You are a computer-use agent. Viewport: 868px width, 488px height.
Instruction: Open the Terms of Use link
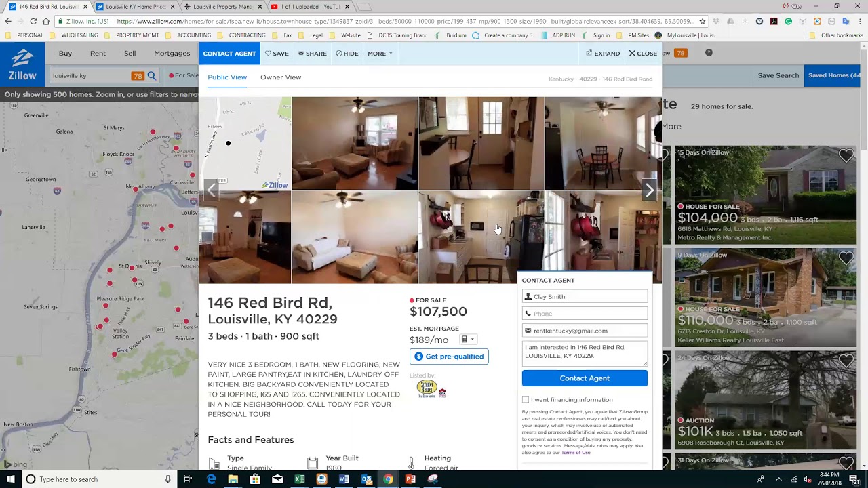(x=576, y=453)
